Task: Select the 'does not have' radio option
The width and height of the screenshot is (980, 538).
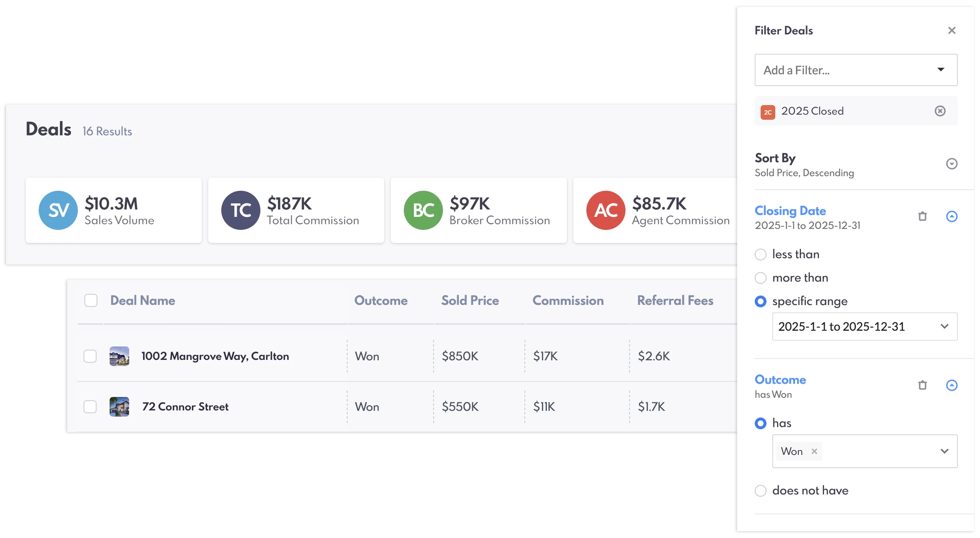Action: coord(760,491)
